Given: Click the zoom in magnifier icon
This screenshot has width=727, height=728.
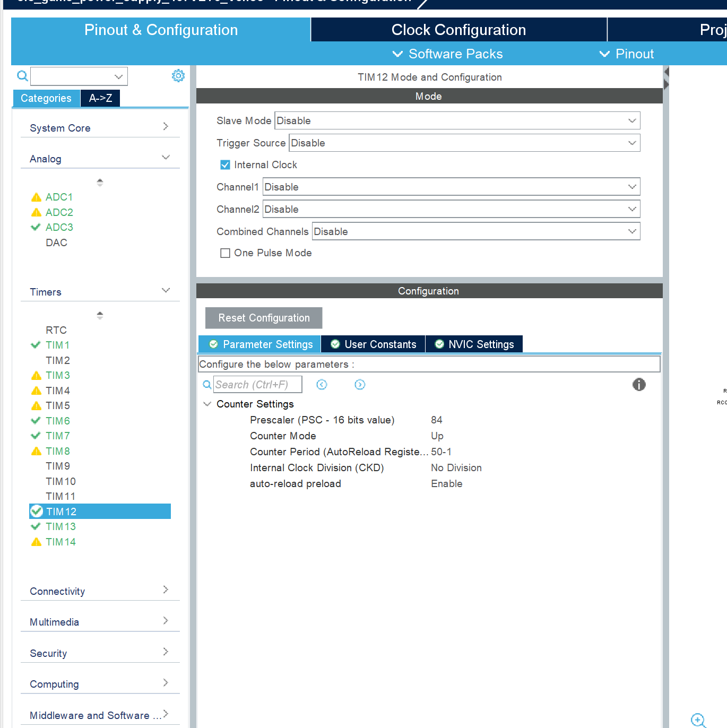Looking at the screenshot, I should 698,721.
